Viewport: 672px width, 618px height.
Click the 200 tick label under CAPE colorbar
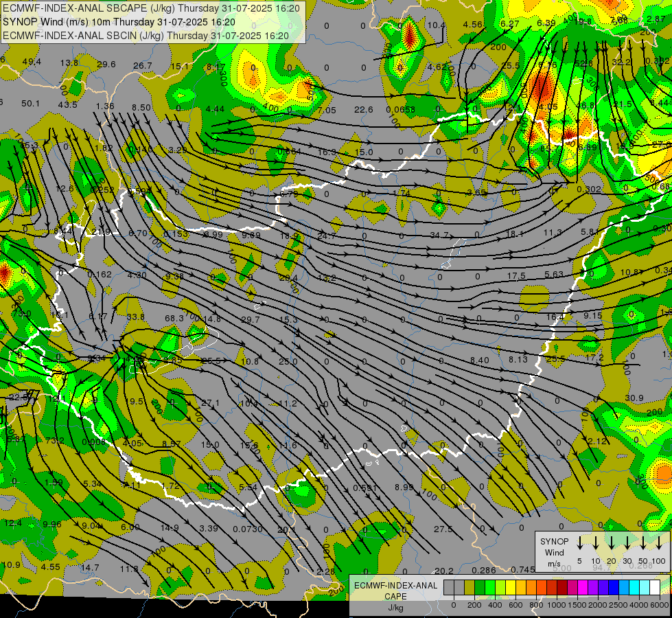coord(474,605)
